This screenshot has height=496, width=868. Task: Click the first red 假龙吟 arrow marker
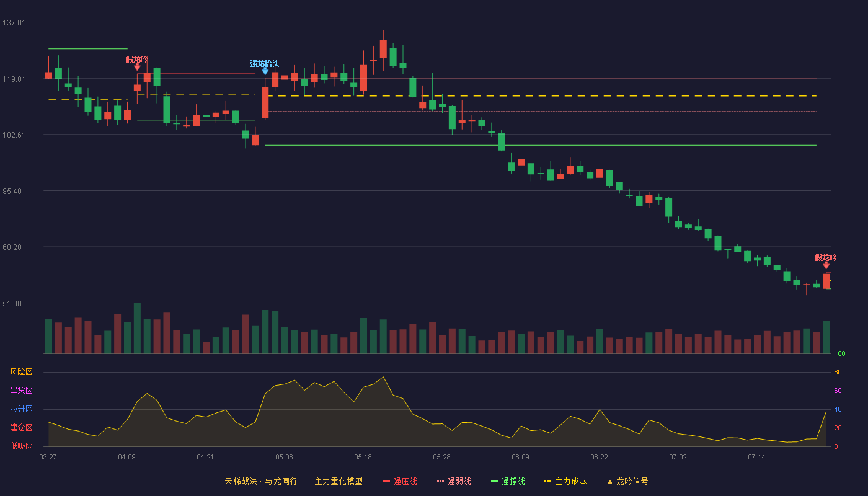(137, 67)
